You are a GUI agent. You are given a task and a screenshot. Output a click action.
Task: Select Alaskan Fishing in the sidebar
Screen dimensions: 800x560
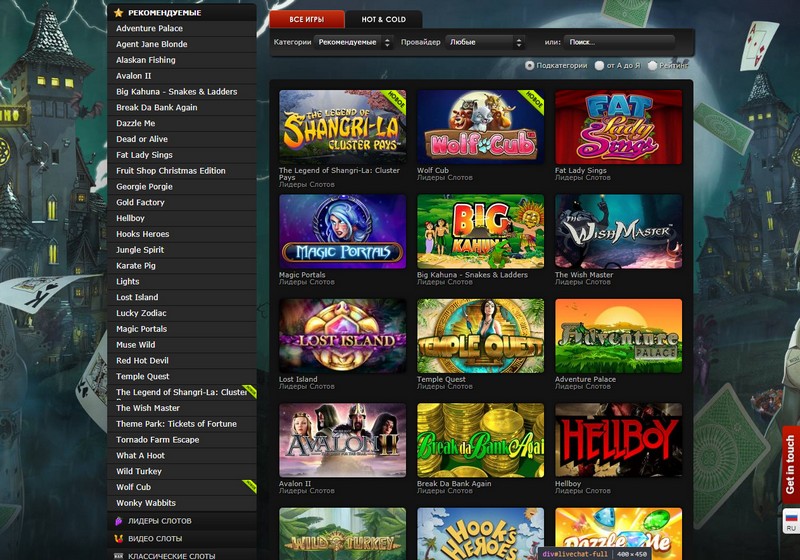(x=182, y=60)
